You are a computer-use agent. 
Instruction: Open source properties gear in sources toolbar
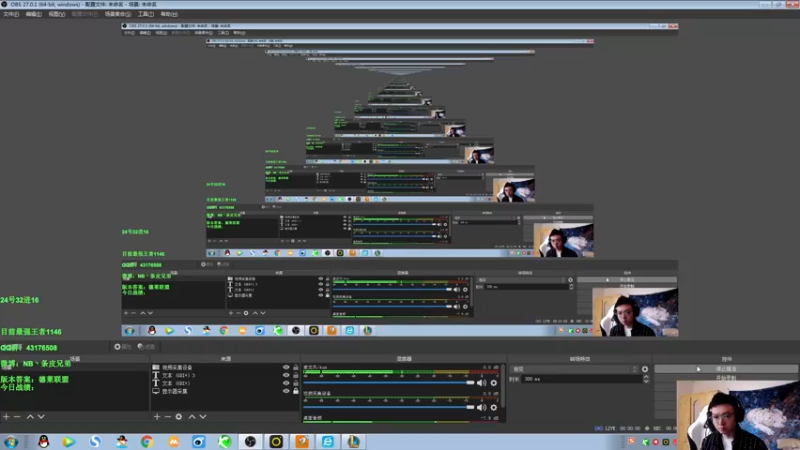[179, 417]
